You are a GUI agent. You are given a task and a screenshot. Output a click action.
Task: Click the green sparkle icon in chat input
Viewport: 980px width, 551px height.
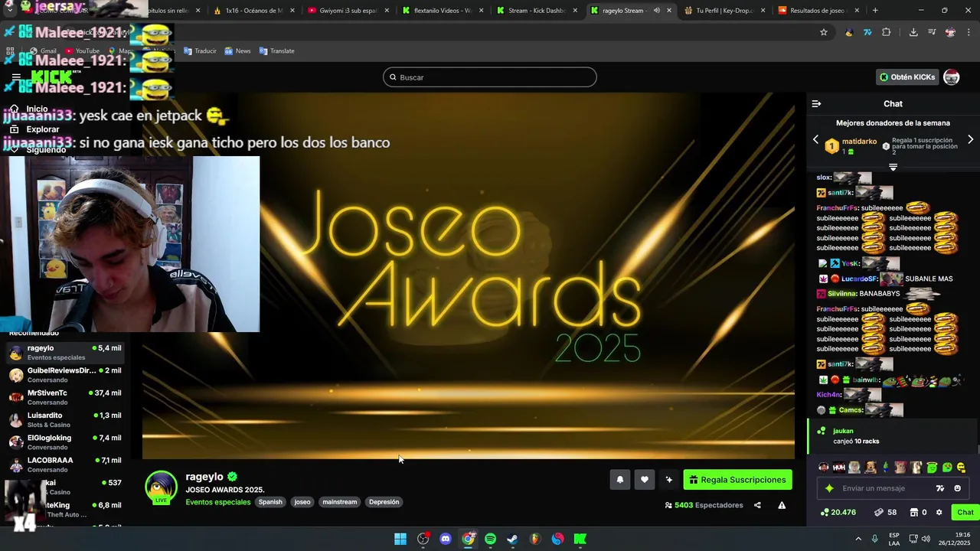pos(829,488)
